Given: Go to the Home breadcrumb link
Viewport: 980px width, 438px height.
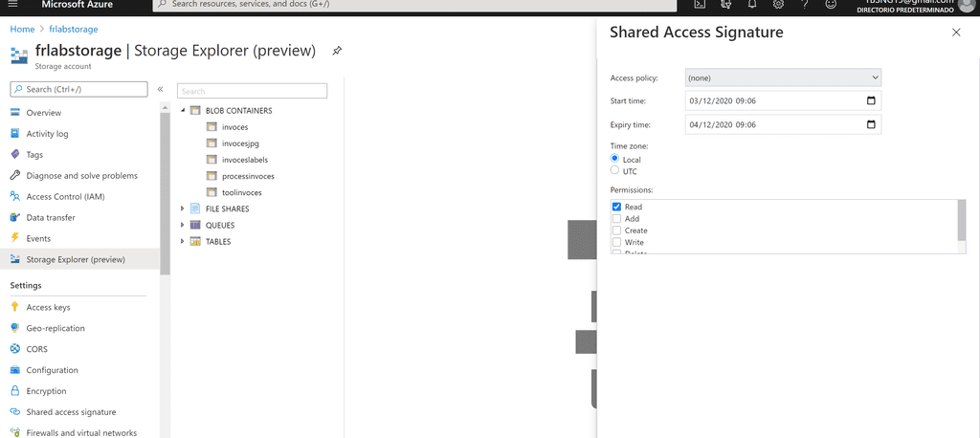Looking at the screenshot, I should pyautogui.click(x=23, y=30).
